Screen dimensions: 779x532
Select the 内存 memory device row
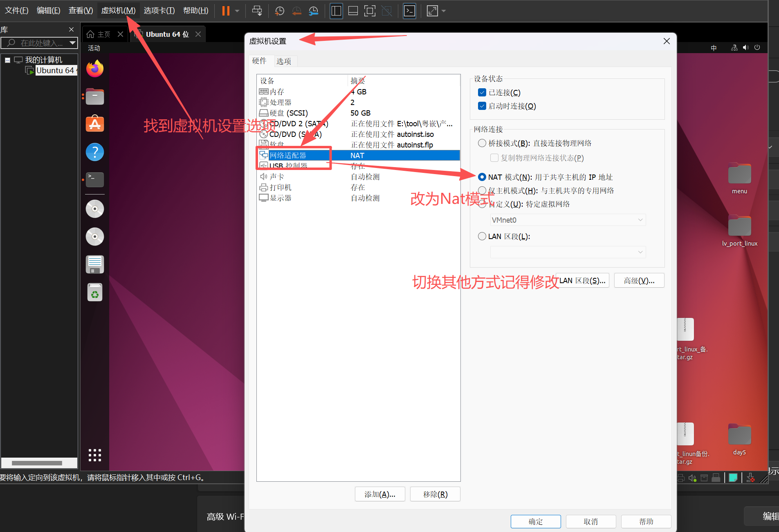click(x=359, y=92)
